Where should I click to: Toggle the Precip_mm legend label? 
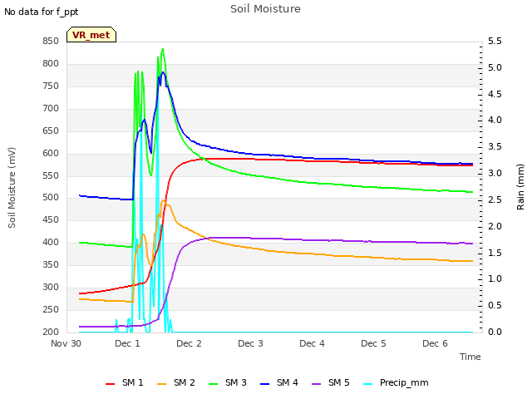[x=404, y=383]
